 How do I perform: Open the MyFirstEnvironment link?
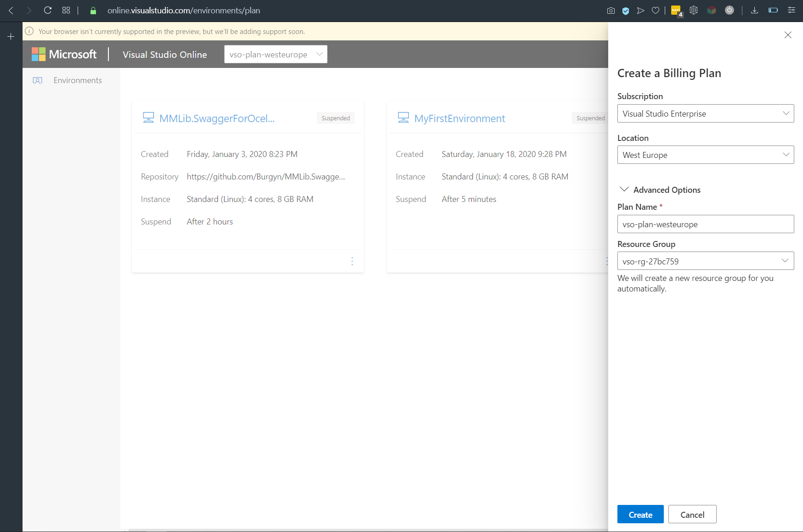pyautogui.click(x=459, y=118)
